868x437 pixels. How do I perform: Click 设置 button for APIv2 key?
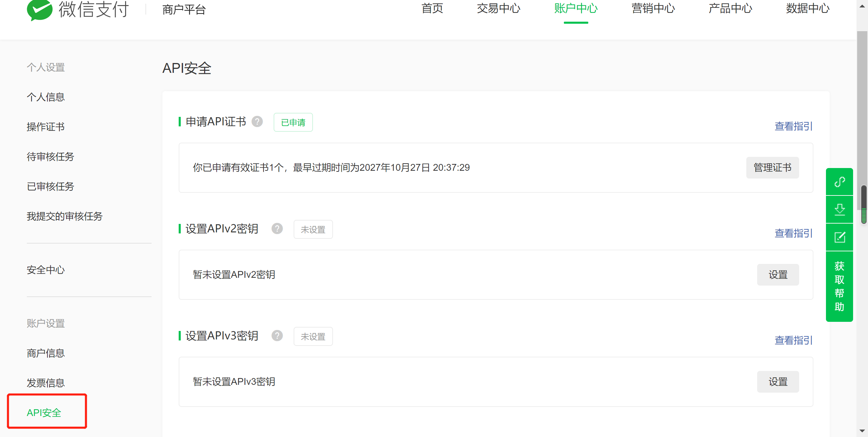coord(778,274)
